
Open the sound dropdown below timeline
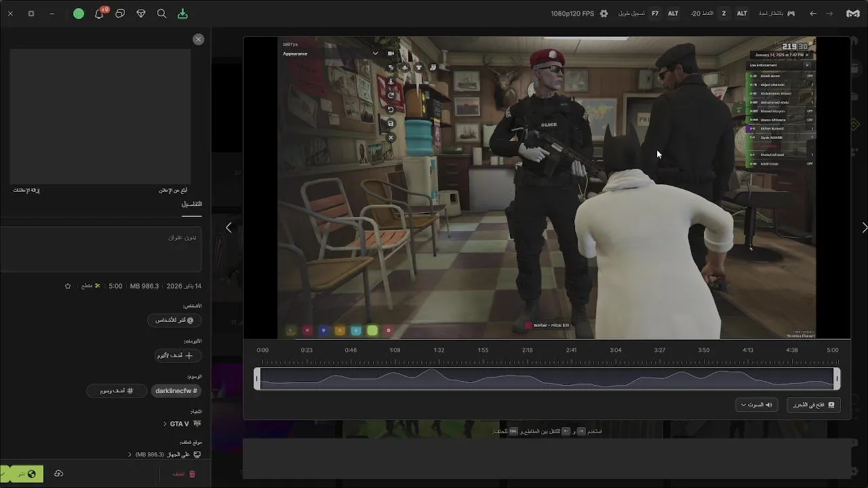[756, 405]
